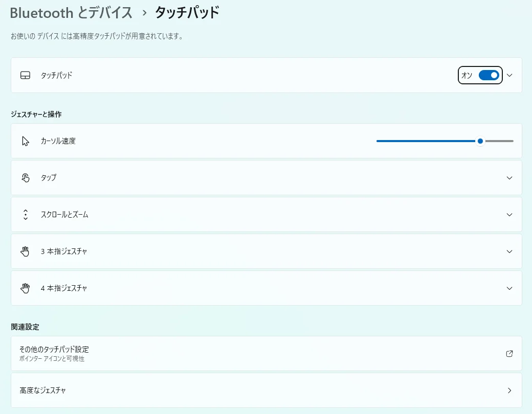
Task: Expand the 4 本指ジェスチャ chevron
Action: tap(509, 288)
